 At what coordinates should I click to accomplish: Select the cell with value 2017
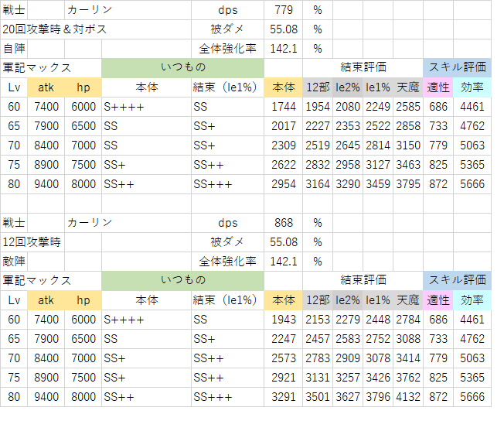[x=283, y=126]
